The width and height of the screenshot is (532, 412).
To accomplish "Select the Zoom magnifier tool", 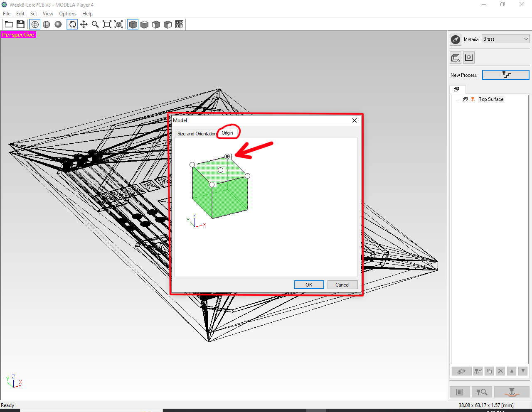I will point(95,25).
